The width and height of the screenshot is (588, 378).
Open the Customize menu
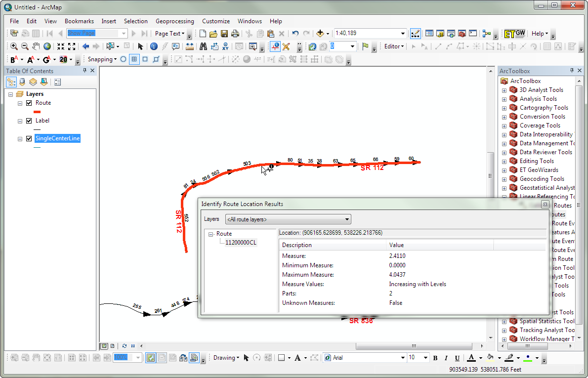[216, 21]
